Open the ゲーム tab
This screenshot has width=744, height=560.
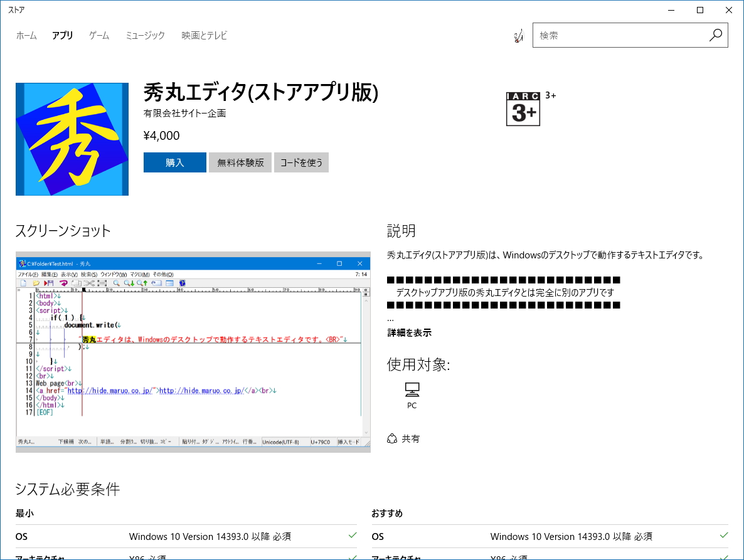(99, 36)
